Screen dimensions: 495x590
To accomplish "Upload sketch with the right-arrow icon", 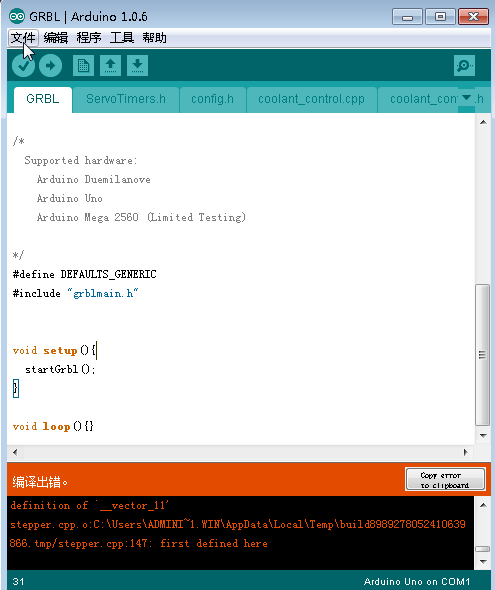I will coord(50,65).
